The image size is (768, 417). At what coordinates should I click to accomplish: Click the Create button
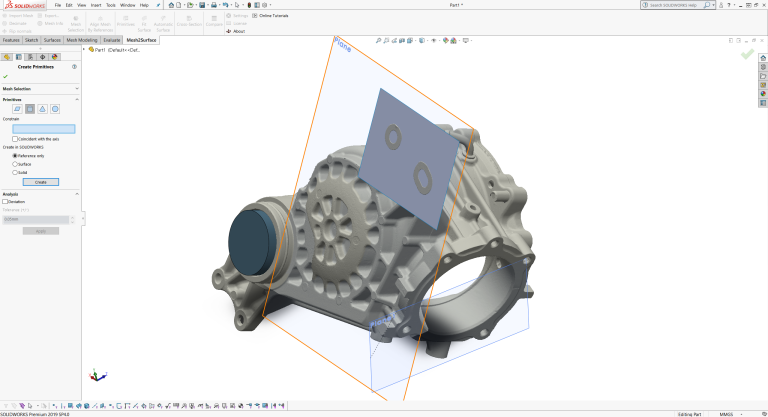(x=41, y=182)
